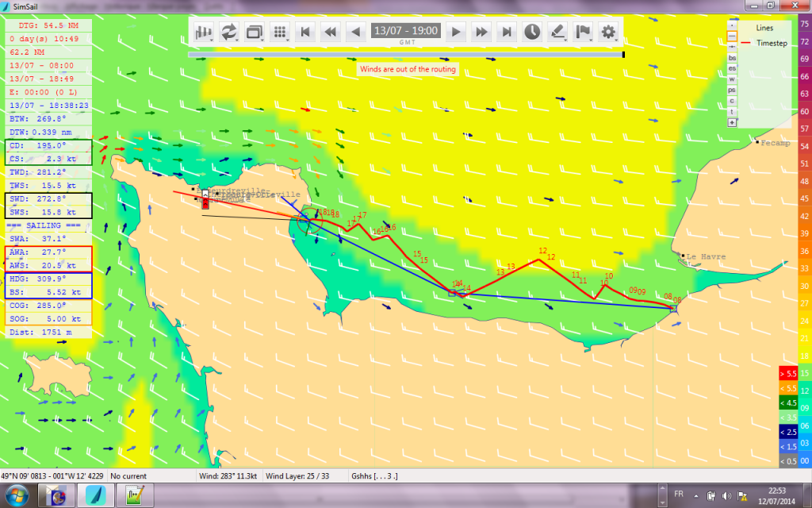812x508 pixels.
Task: Click the time progress slider bar
Action: click(406, 55)
